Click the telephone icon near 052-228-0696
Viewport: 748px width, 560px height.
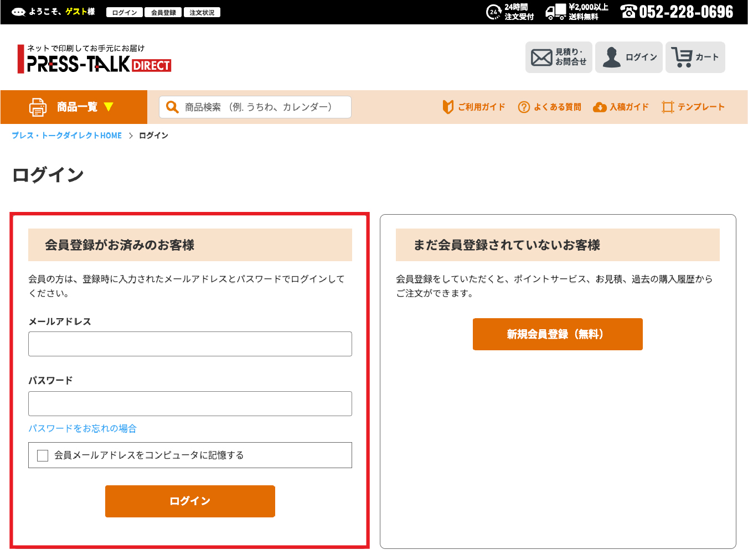point(628,12)
